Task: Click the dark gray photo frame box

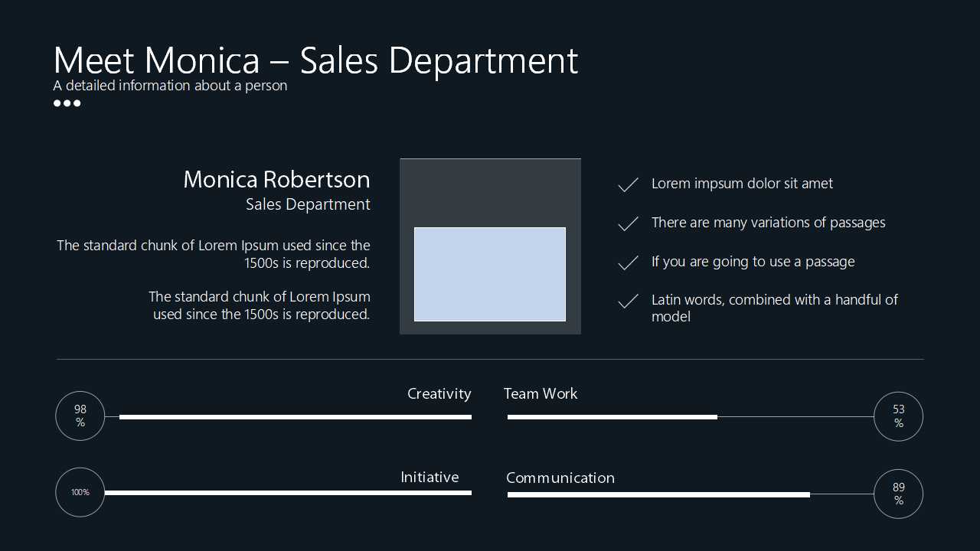Action: (x=490, y=191)
